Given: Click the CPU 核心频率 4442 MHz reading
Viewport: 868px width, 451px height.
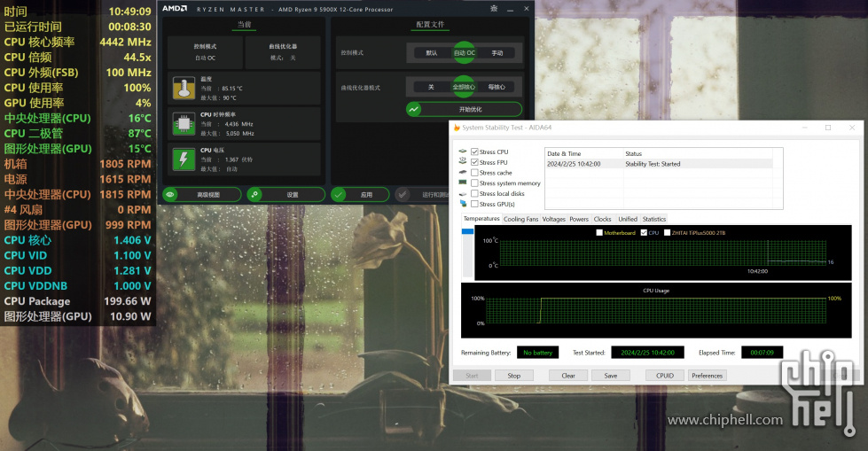Looking at the screenshot, I should (x=77, y=42).
